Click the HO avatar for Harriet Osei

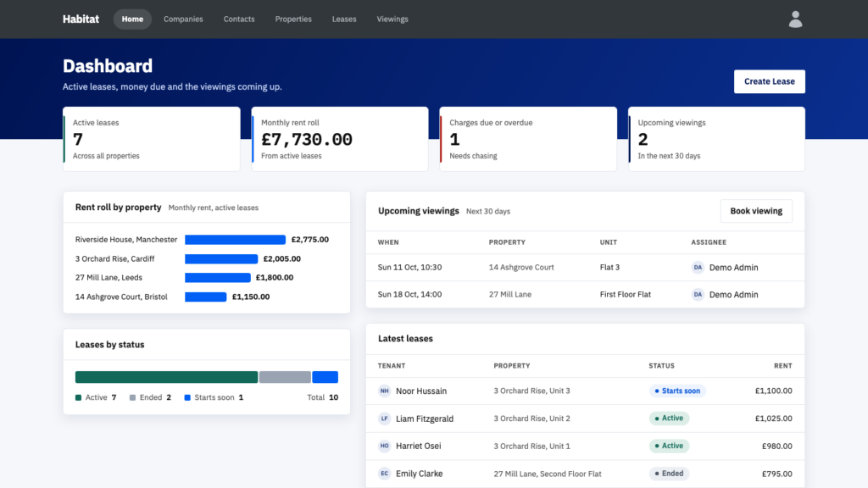[x=384, y=446]
